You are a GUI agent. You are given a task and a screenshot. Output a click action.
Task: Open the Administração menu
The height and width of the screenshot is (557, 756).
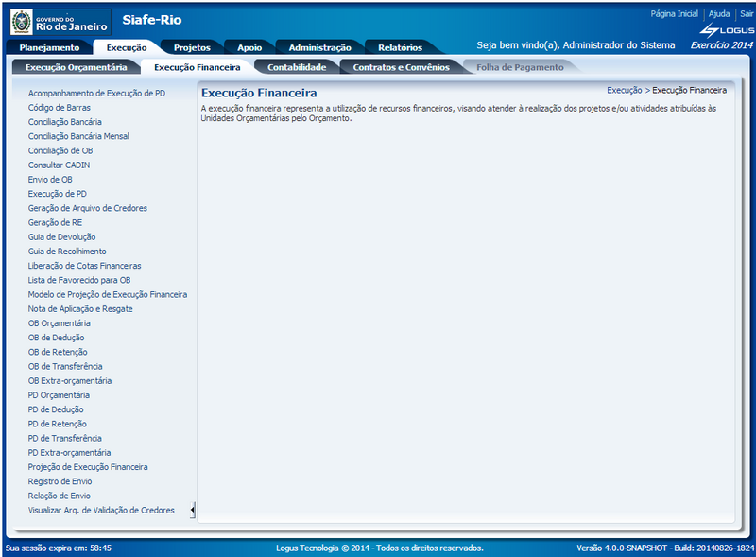pos(320,44)
